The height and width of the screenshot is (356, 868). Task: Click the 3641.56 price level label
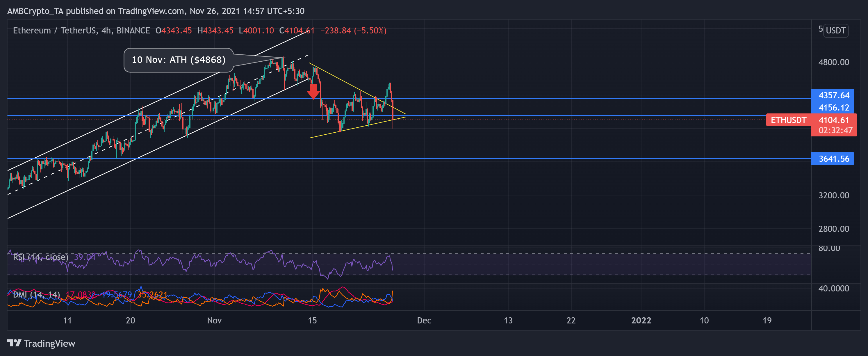(832, 159)
